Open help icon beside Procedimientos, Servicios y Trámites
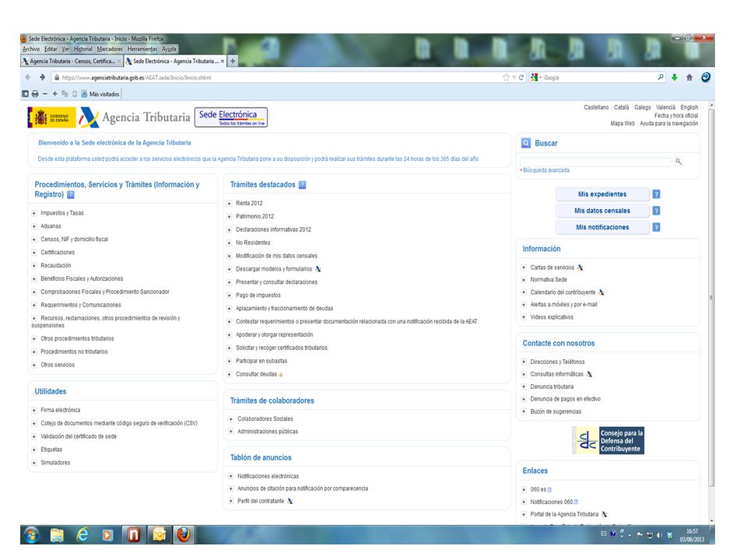This screenshot has width=747, height=560. [71, 194]
